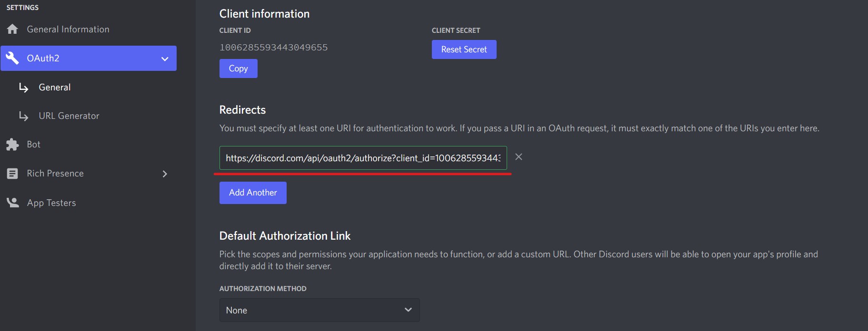
Task: Click the Rich Presence document icon
Action: (12, 174)
